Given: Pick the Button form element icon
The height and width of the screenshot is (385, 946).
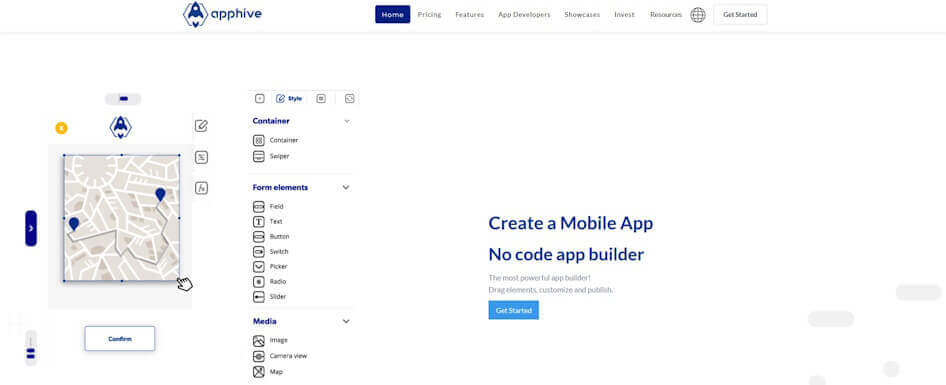Looking at the screenshot, I should click(x=259, y=237).
